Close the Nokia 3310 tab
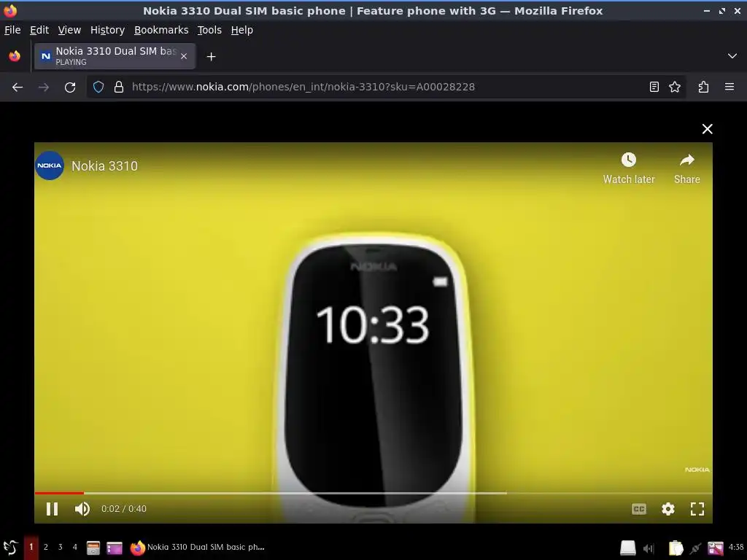This screenshot has height=560, width=747. (184, 56)
